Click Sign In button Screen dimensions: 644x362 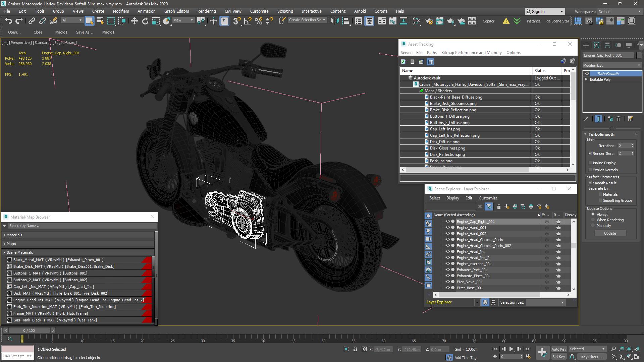coord(545,11)
